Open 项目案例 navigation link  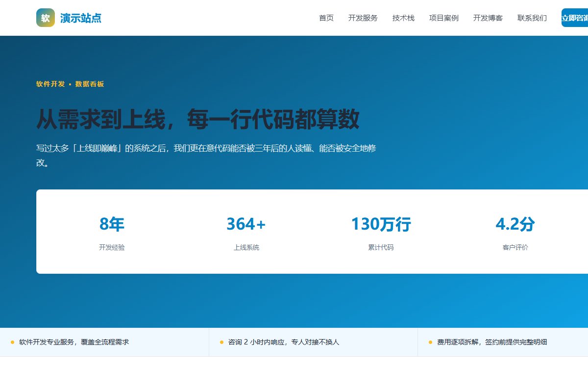click(444, 18)
